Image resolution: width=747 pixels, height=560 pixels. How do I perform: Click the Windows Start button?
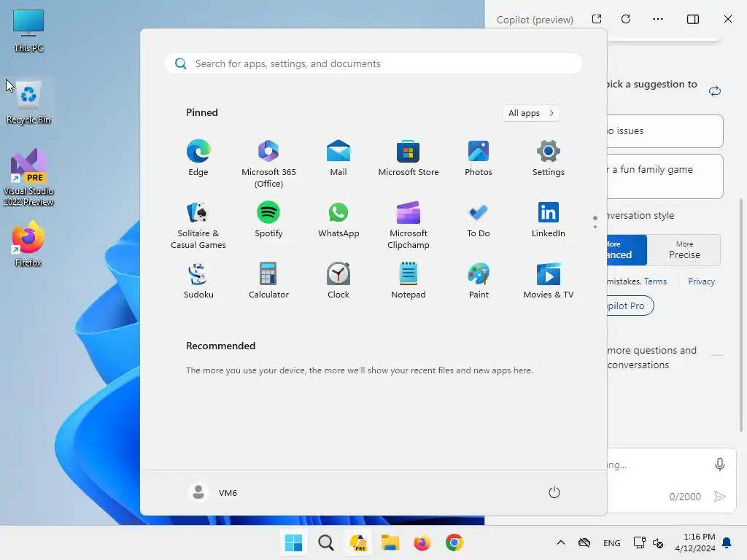(x=293, y=542)
